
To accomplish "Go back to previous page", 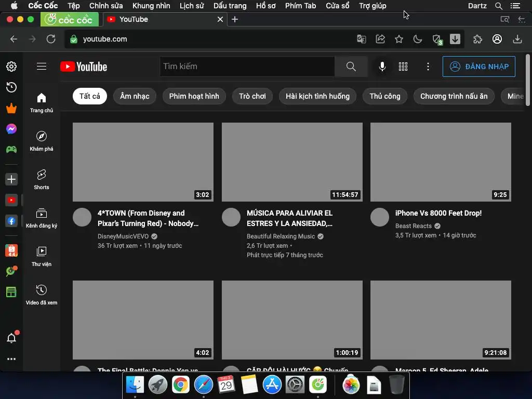I will 14,39.
